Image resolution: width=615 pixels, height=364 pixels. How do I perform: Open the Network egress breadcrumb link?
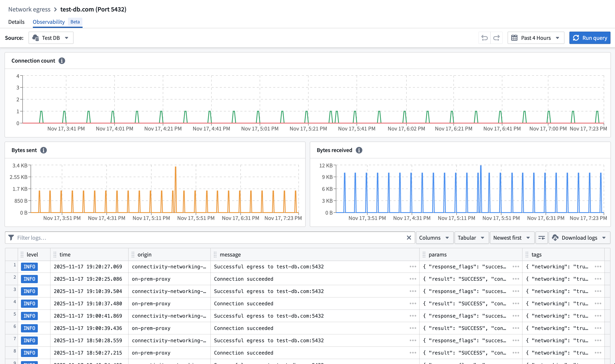(29, 9)
